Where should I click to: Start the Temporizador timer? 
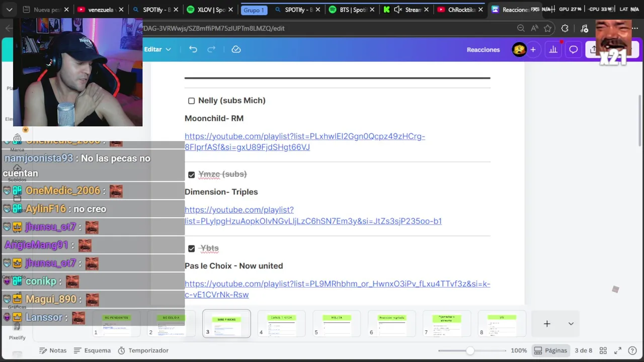[143, 350]
